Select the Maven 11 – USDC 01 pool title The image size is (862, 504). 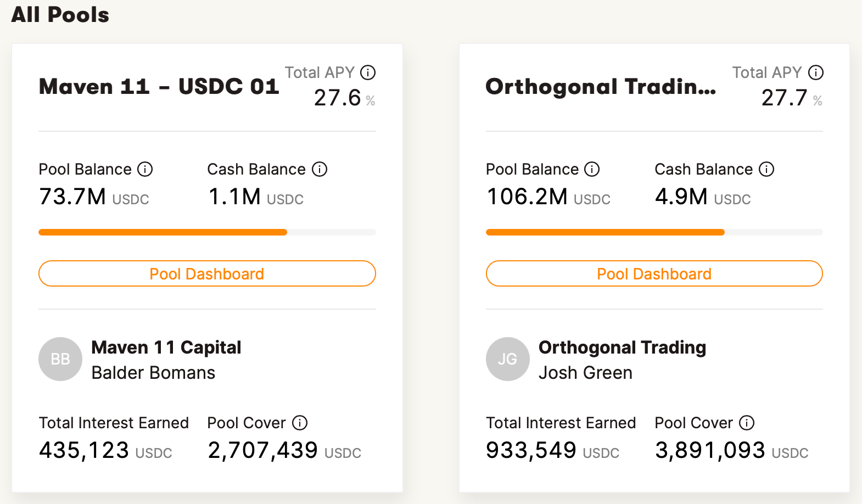pyautogui.click(x=159, y=87)
